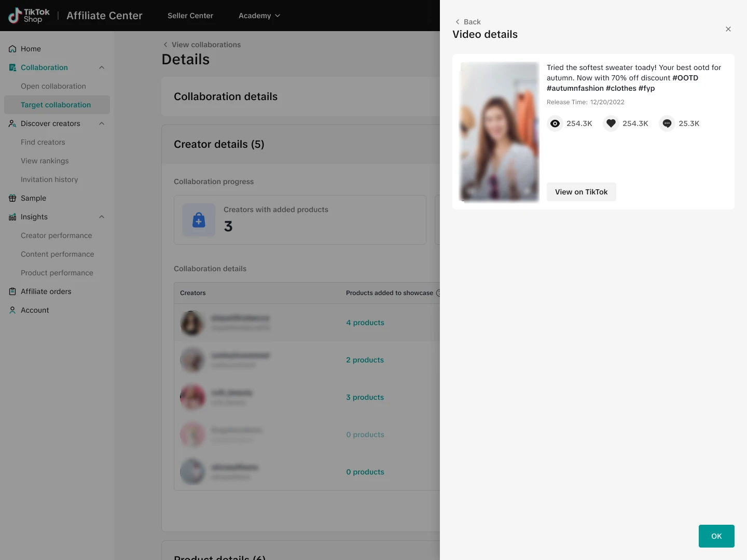Click the Home sidebar icon

tap(12, 49)
